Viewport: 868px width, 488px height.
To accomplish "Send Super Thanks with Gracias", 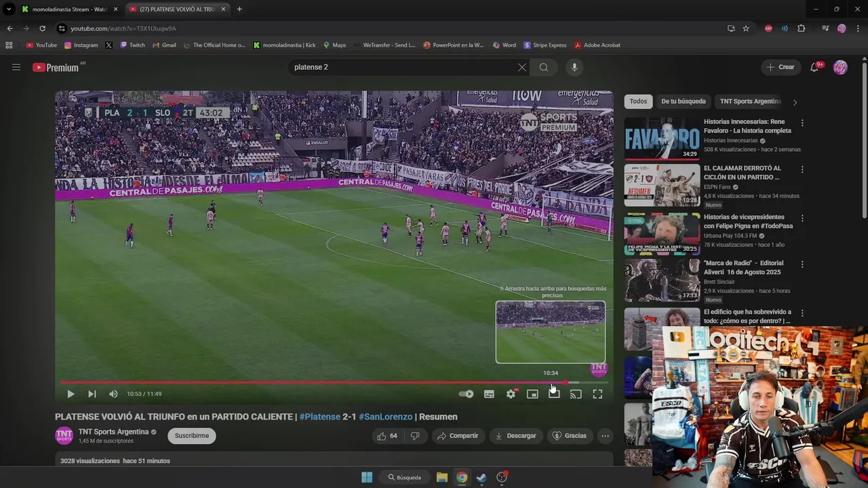I will (569, 436).
